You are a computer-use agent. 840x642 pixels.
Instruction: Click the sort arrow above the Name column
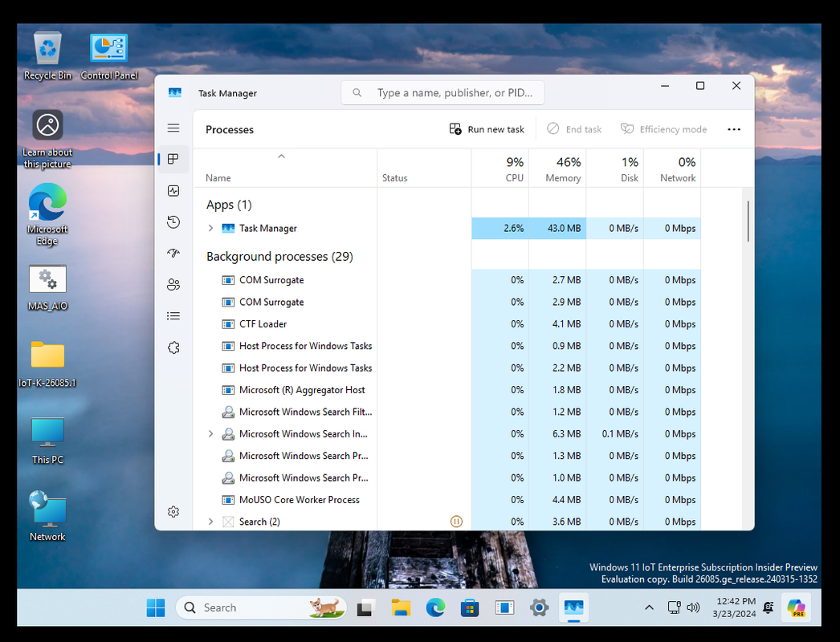pyautogui.click(x=281, y=156)
